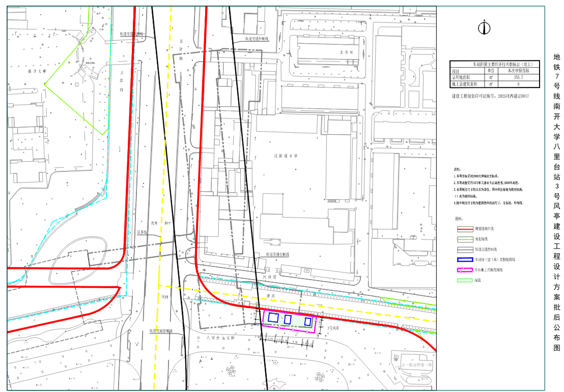Click the middle blue building outline rectangle

[x=288, y=319]
